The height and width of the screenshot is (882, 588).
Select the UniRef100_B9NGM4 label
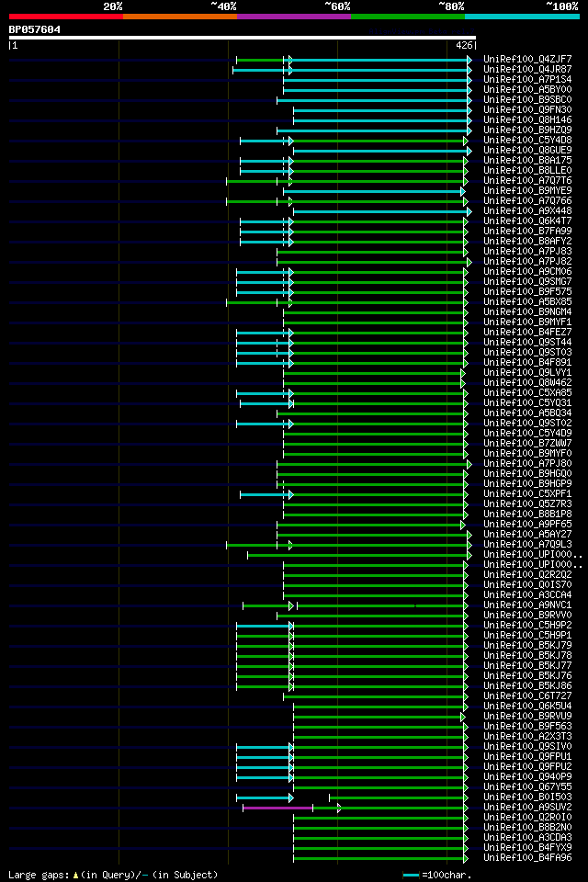tap(527, 312)
